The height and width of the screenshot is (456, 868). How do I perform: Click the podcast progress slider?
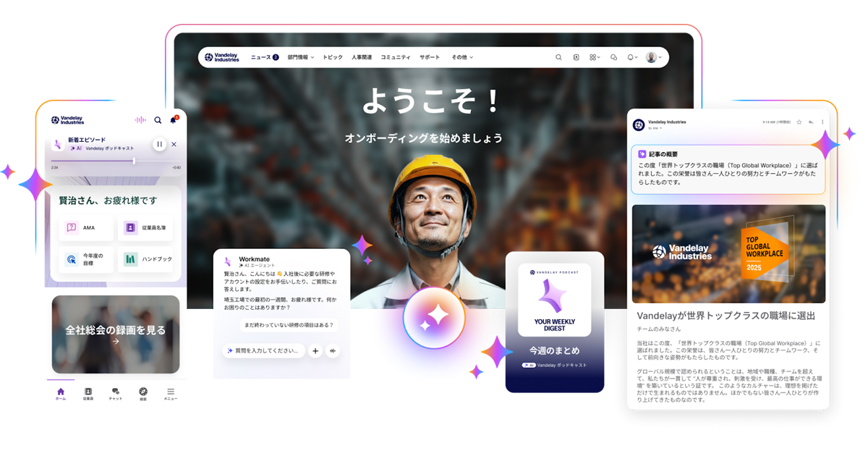(x=116, y=161)
